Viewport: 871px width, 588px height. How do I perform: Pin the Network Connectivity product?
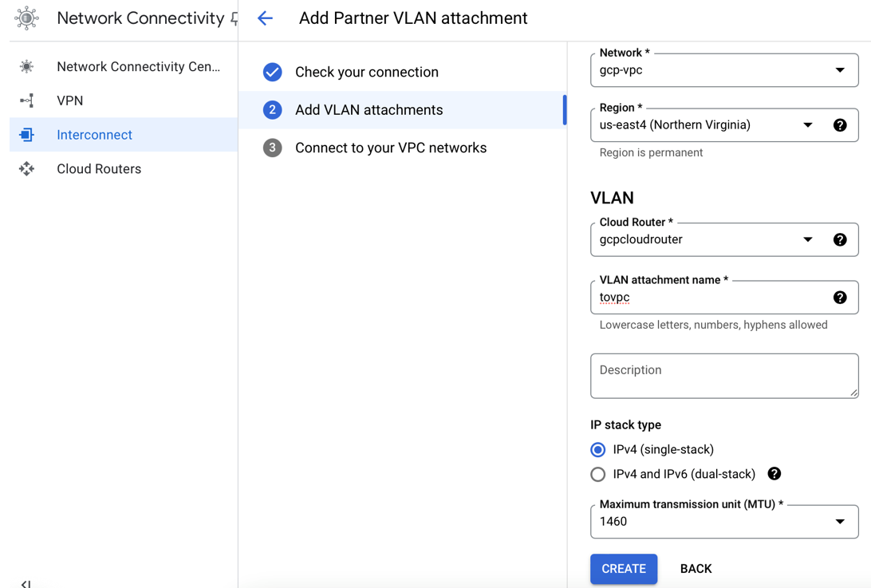point(234,18)
